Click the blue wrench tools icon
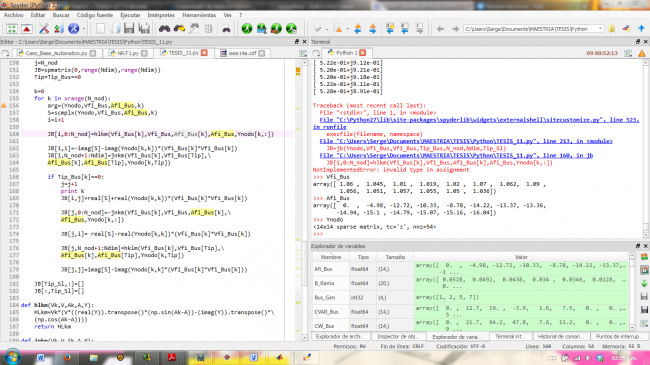 click(x=73, y=29)
